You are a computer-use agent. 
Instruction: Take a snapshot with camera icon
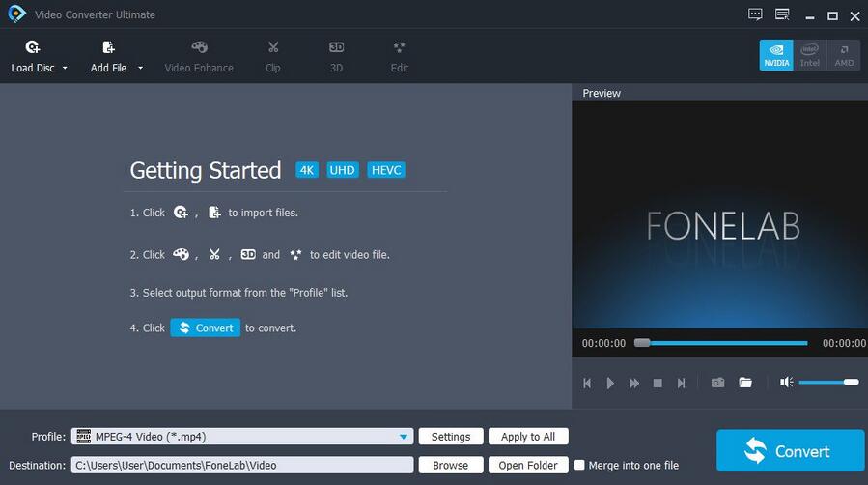[x=718, y=383]
